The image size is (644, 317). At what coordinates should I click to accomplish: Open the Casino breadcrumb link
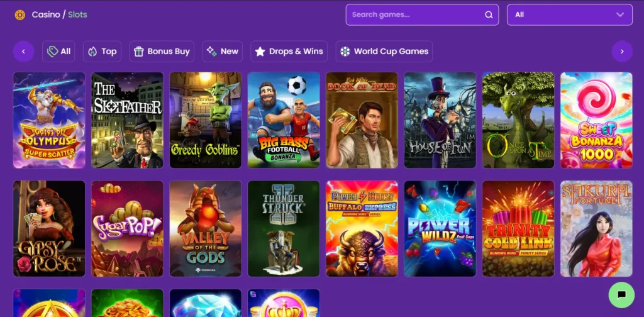coord(45,15)
